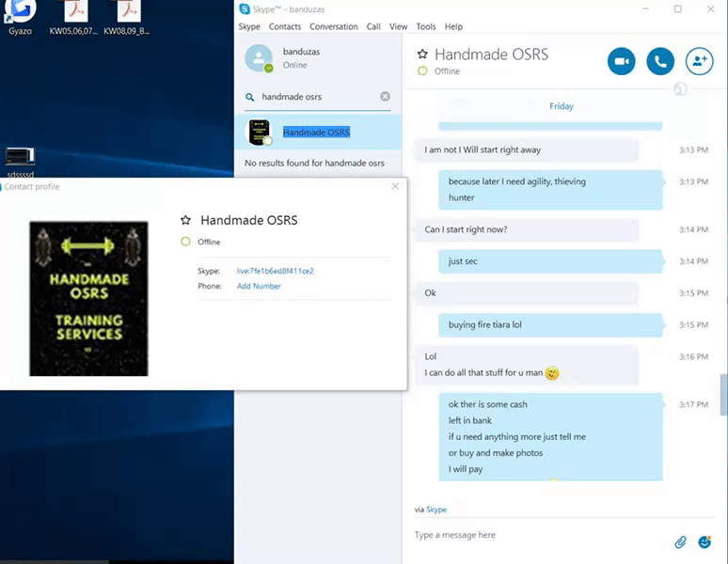Open the Call menu
The width and height of the screenshot is (728, 564).
(373, 27)
